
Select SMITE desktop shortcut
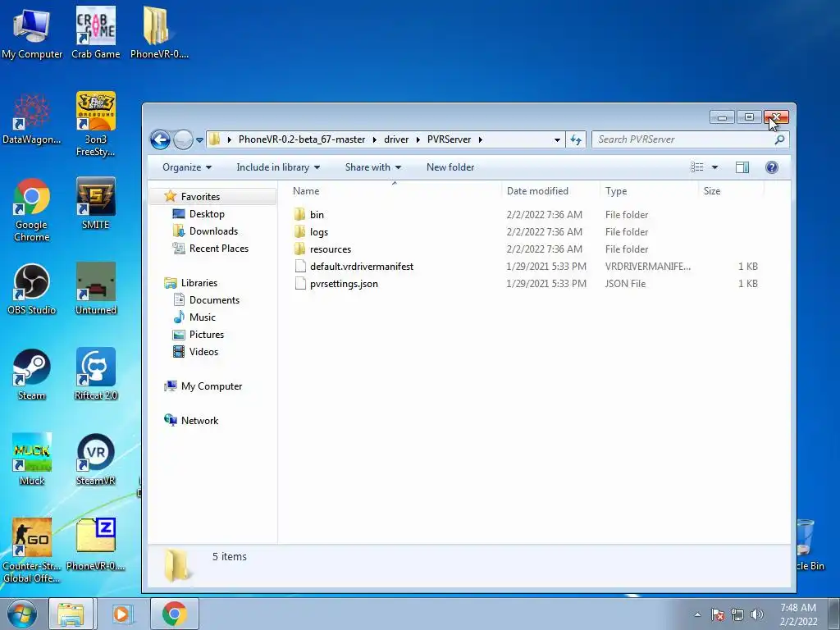pos(96,204)
